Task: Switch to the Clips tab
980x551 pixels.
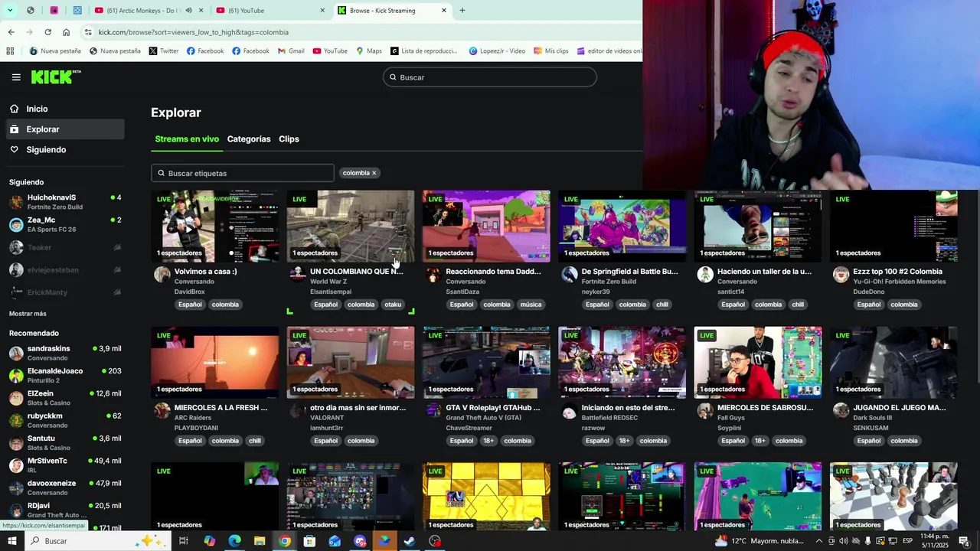Action: 289,139
